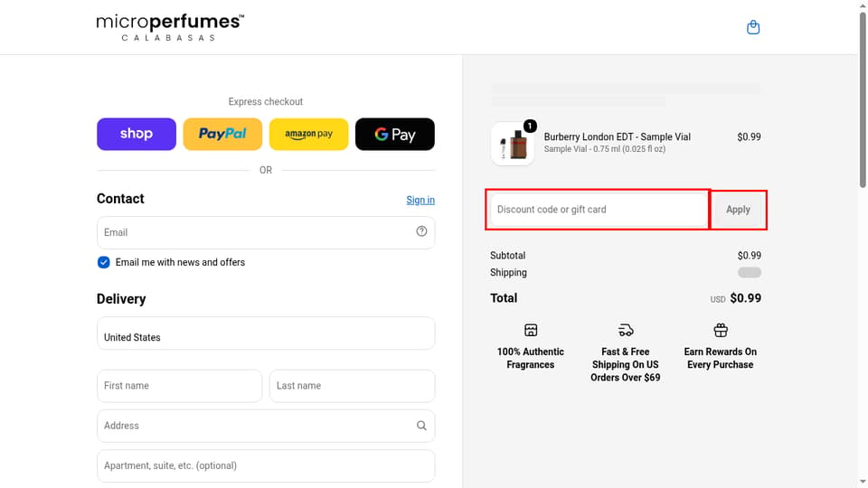Click the Shipping label in summary

click(x=508, y=272)
